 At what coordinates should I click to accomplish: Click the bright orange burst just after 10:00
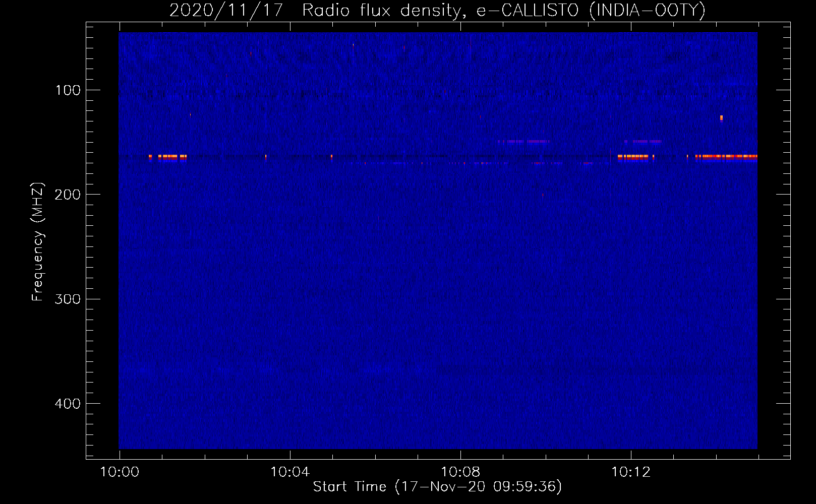tap(168, 157)
